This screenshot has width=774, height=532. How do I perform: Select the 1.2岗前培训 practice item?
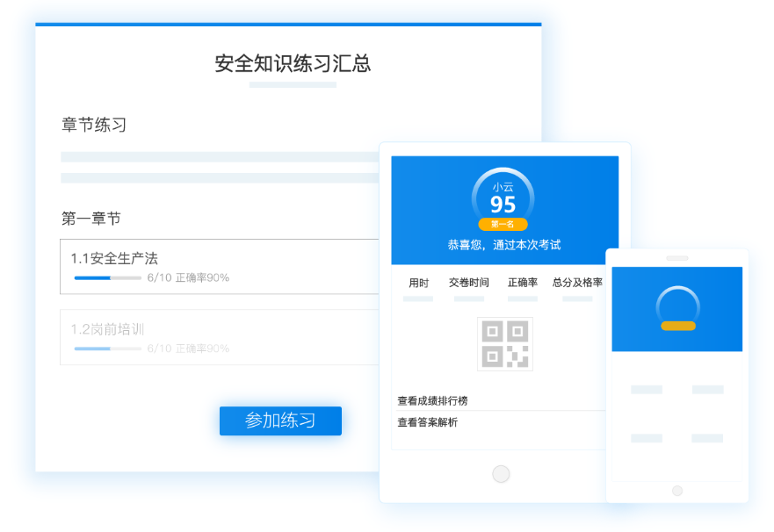click(107, 329)
